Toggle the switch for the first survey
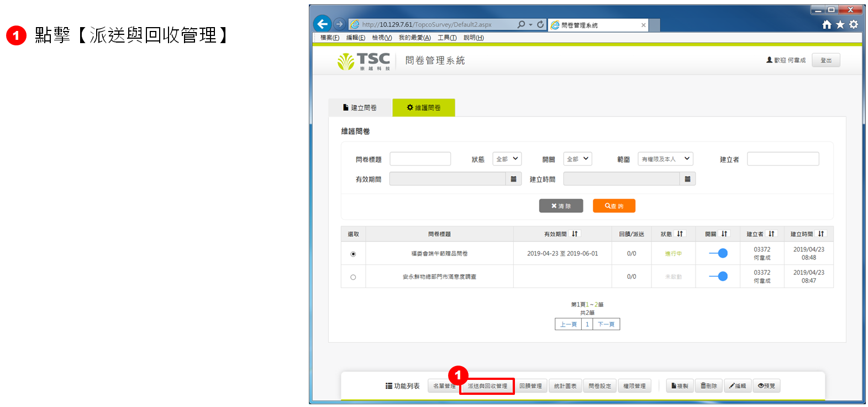 [x=718, y=253]
